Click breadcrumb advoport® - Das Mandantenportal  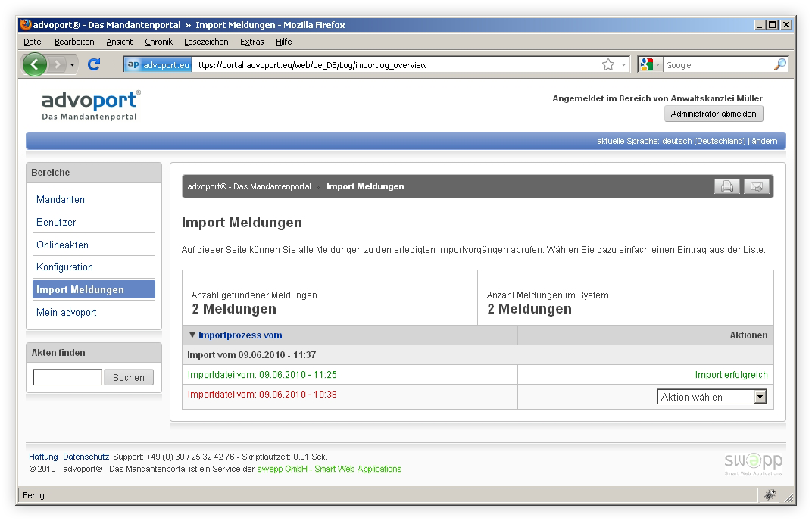[249, 186]
